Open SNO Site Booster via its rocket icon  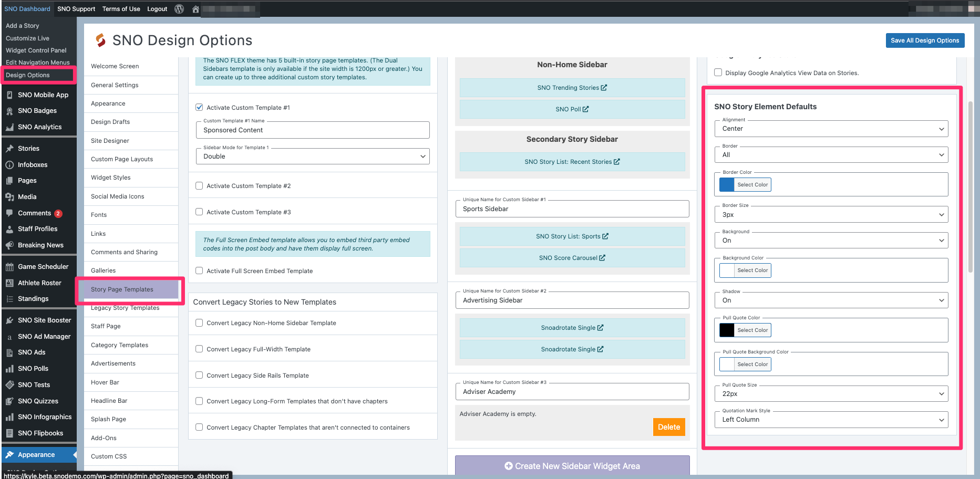[x=9, y=320]
